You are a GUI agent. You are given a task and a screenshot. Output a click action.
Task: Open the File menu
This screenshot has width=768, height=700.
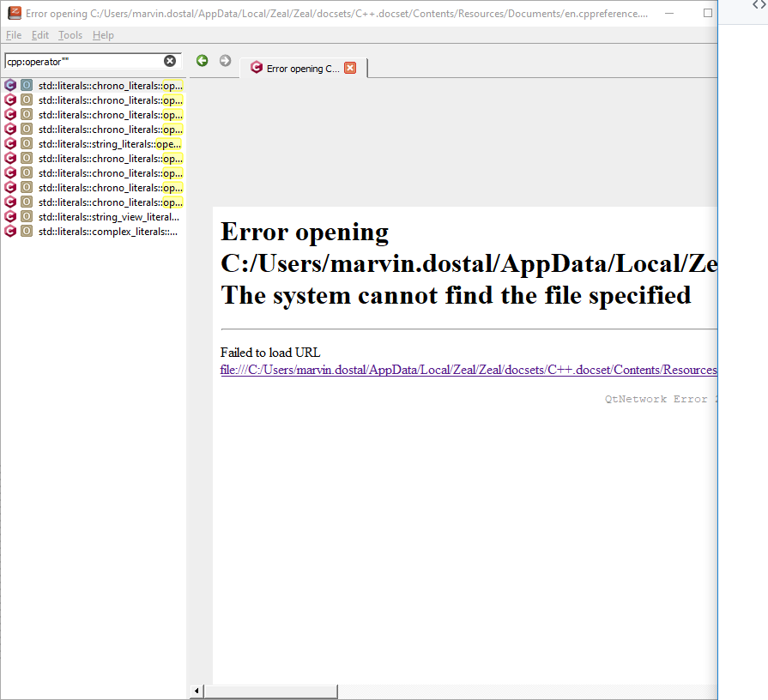tap(14, 34)
